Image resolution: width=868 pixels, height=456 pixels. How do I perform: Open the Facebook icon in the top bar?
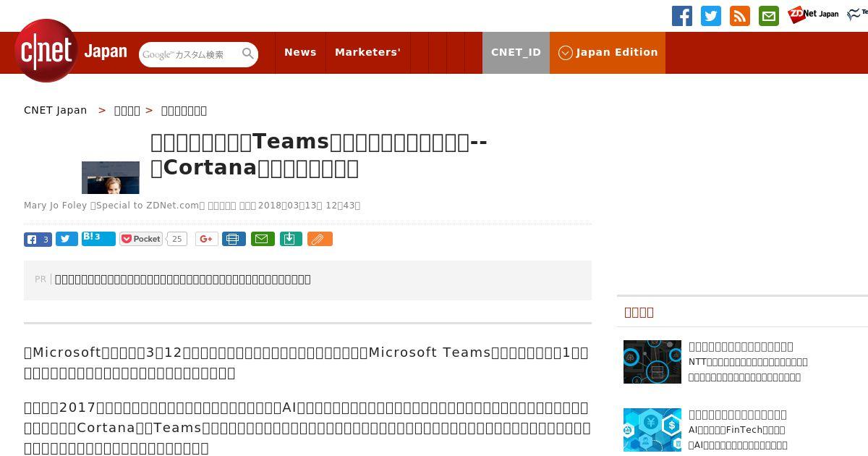(682, 16)
